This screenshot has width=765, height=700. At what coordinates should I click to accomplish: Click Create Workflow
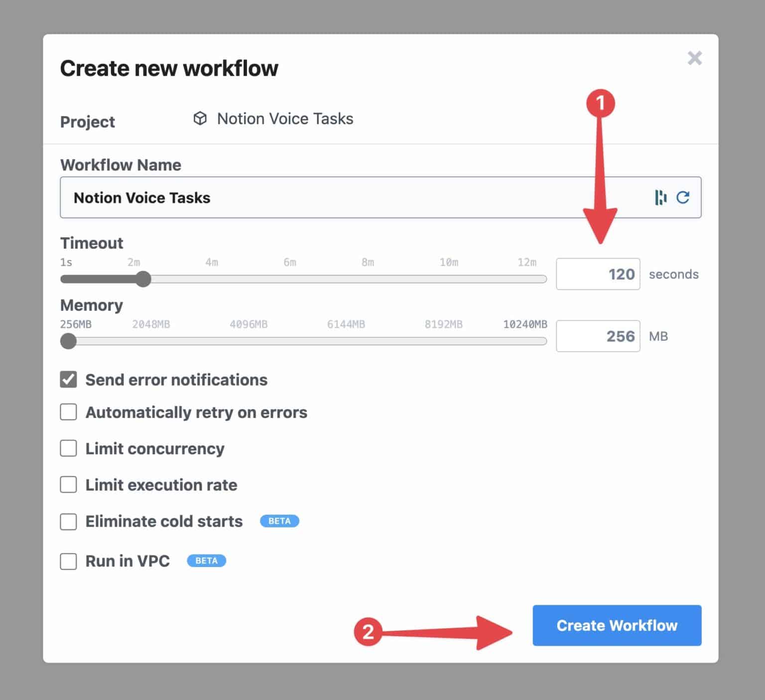[617, 626]
